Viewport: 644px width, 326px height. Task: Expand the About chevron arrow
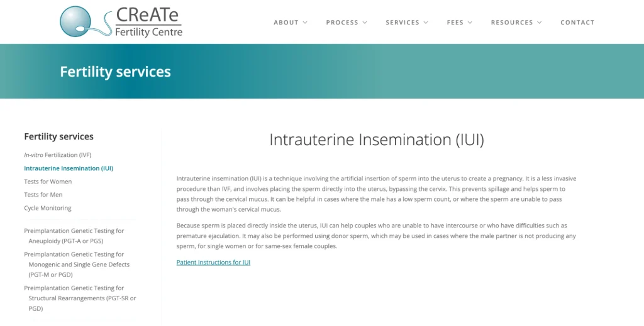click(x=305, y=23)
